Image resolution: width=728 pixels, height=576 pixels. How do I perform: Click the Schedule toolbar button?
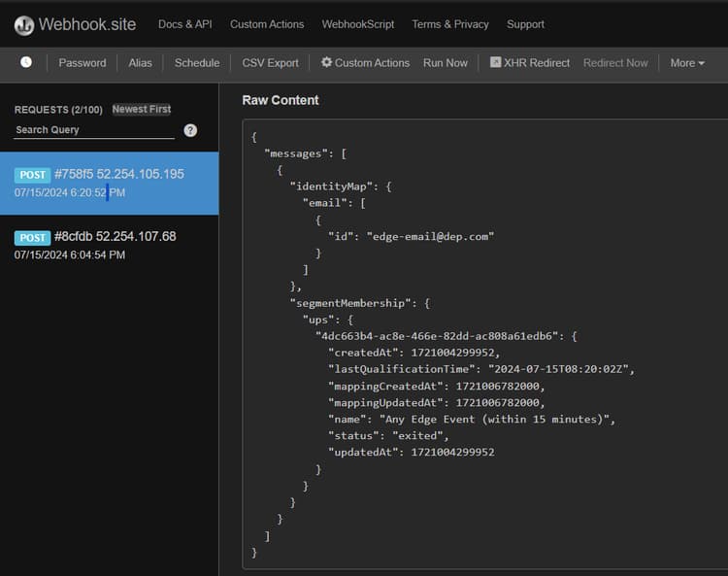(197, 63)
